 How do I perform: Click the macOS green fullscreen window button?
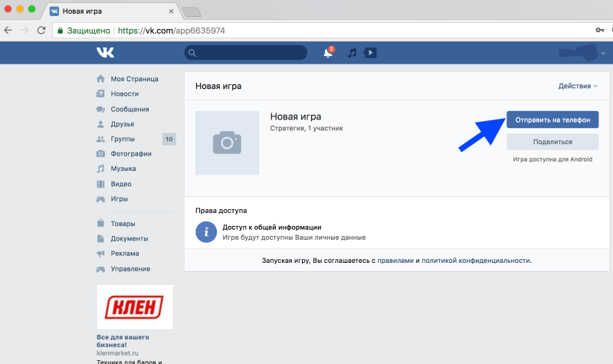[x=31, y=8]
